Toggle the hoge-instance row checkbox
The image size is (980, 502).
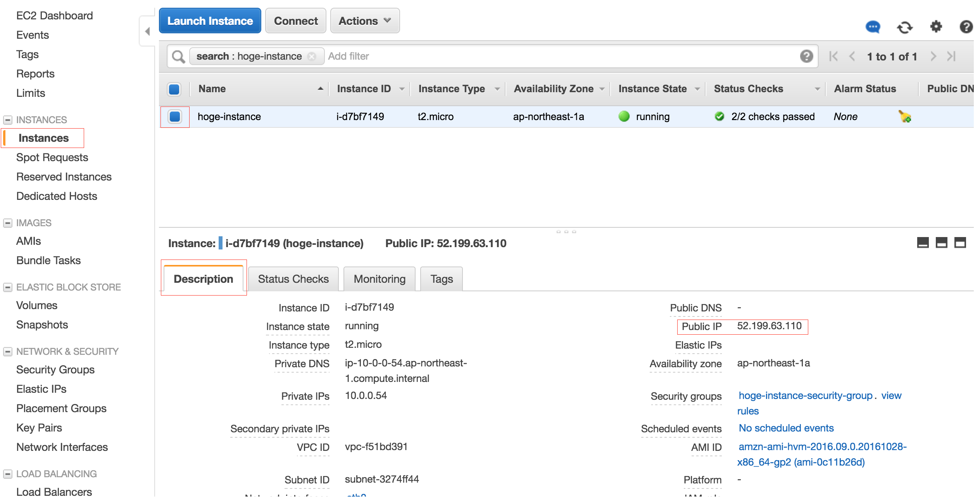[175, 117]
